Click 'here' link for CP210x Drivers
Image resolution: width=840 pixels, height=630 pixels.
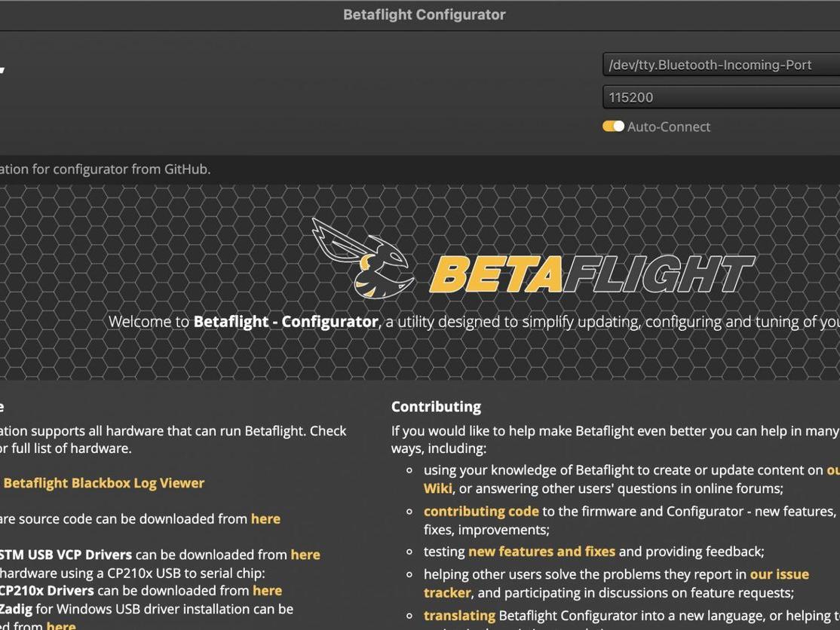coord(268,590)
